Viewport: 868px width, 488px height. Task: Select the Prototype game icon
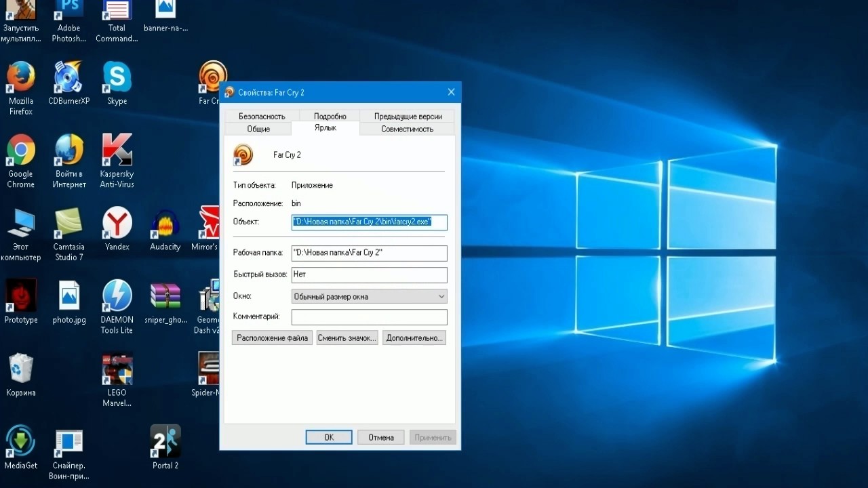(x=21, y=302)
